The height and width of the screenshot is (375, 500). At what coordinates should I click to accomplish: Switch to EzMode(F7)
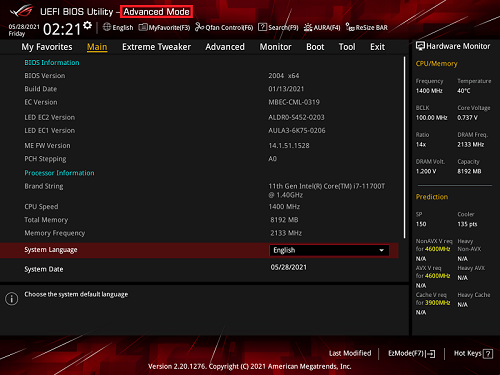(x=412, y=353)
